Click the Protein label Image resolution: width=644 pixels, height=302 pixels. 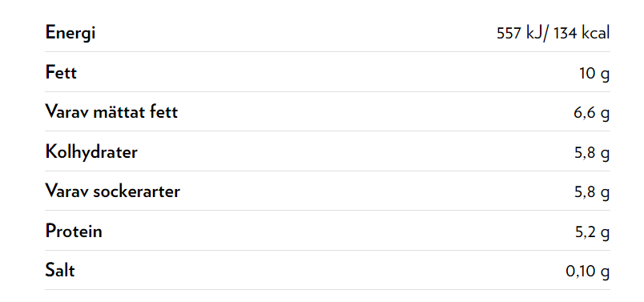tap(74, 232)
